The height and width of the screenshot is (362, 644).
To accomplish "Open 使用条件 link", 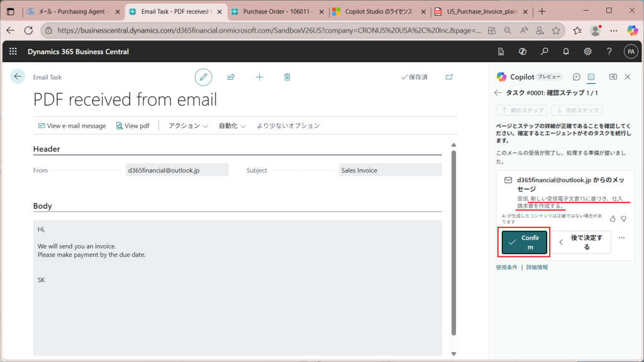I will coord(506,267).
